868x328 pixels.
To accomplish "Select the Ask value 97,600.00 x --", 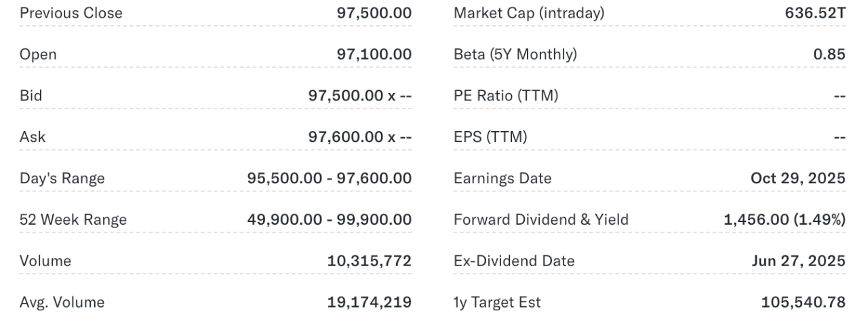I will [359, 137].
